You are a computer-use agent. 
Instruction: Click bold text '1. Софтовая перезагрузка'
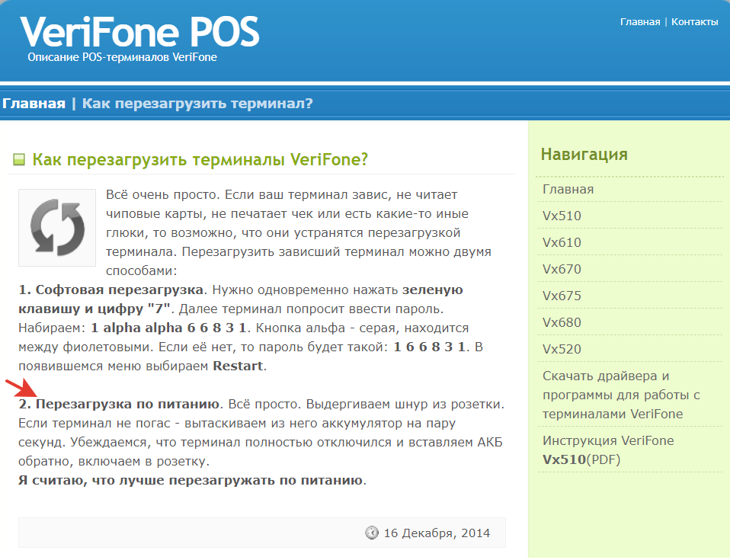pos(110,290)
